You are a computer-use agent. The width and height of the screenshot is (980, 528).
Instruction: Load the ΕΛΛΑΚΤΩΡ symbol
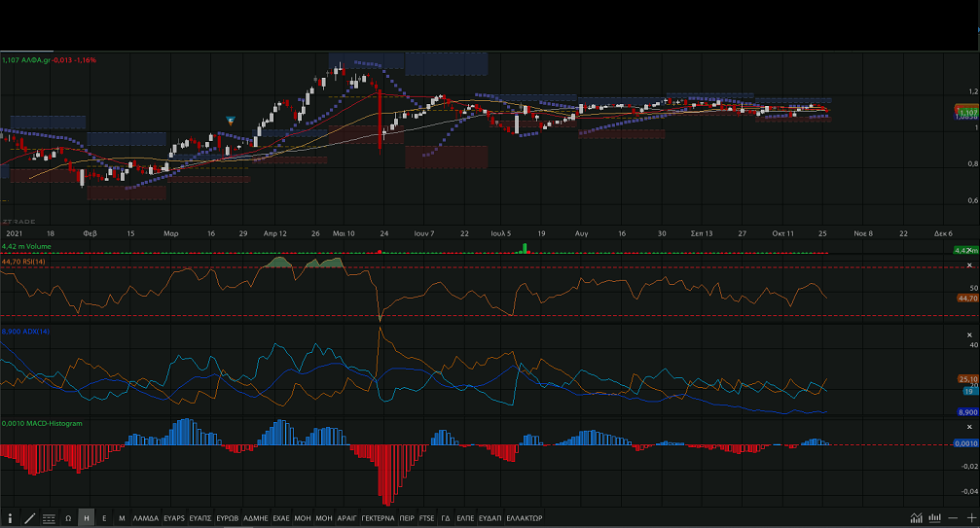tap(525, 518)
